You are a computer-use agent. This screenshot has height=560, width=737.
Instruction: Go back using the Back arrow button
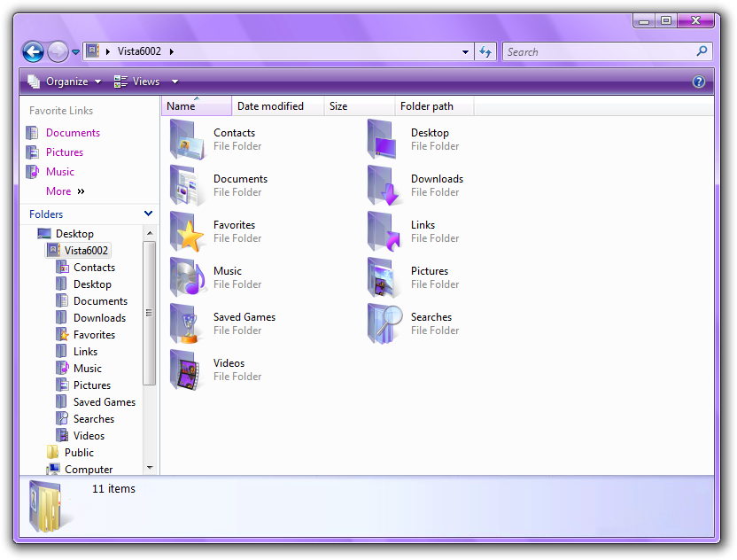pos(33,52)
